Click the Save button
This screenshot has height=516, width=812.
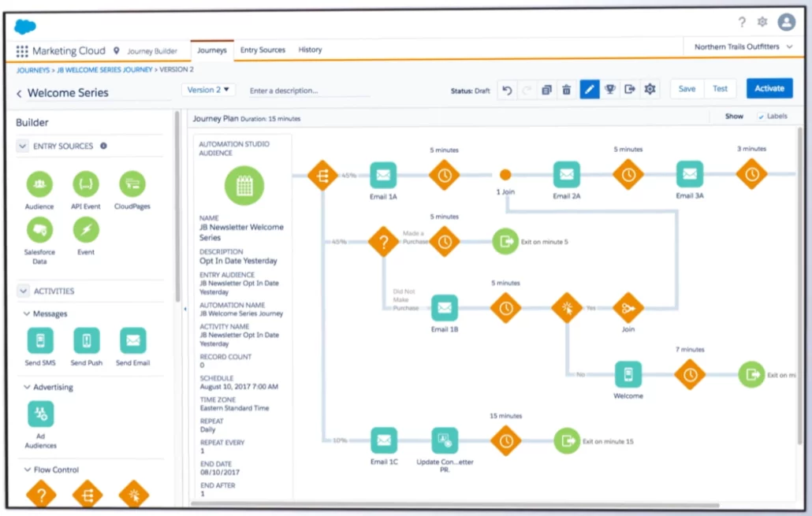(x=687, y=88)
